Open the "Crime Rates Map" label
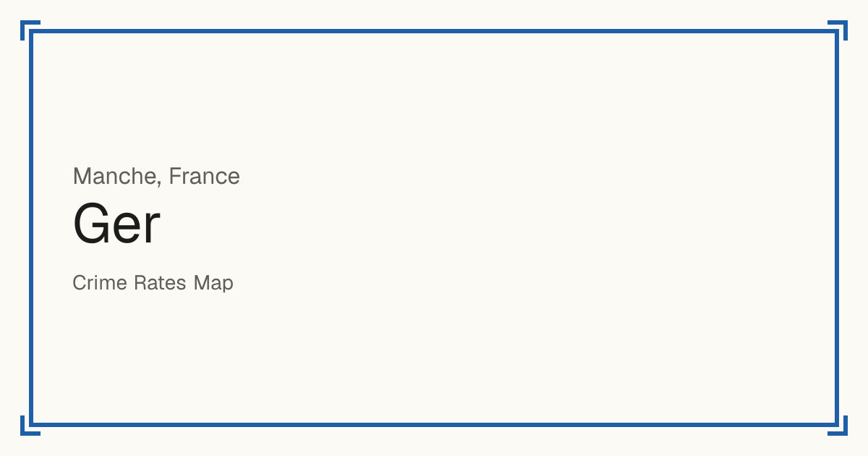 pos(153,282)
